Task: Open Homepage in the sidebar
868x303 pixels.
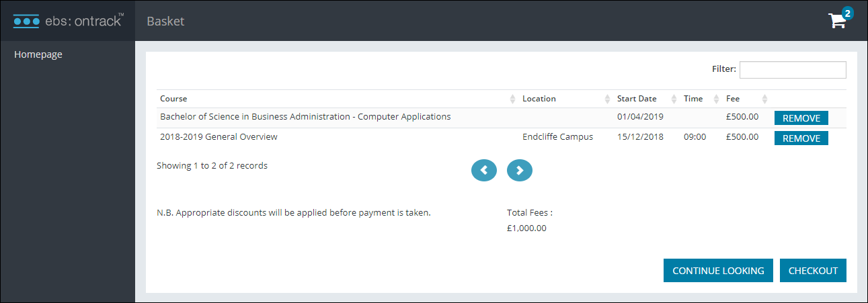Action: point(38,54)
